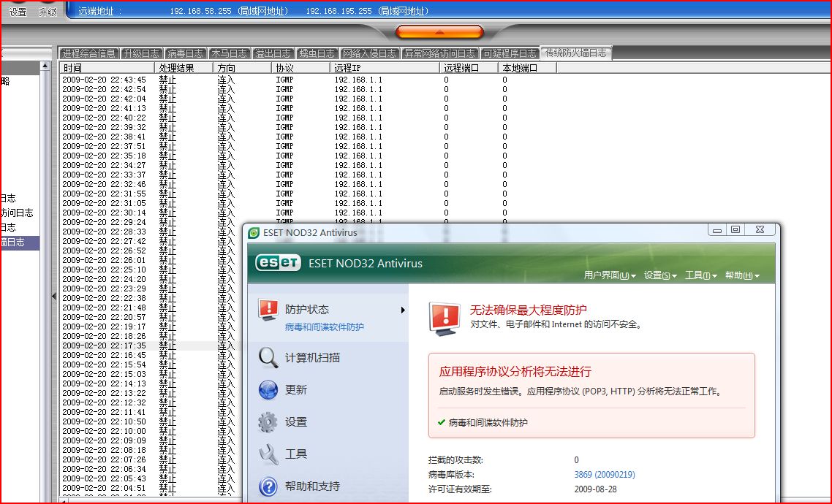This screenshot has height=504, width=832.
Task: Click the gear 设置 item in ESET sidebar
Action: pos(296,422)
